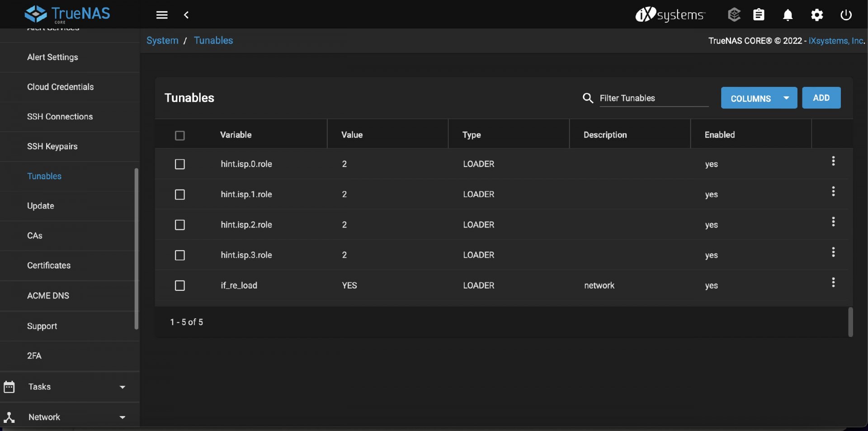Open 2FA in sidebar
The image size is (868, 431).
pos(70,356)
